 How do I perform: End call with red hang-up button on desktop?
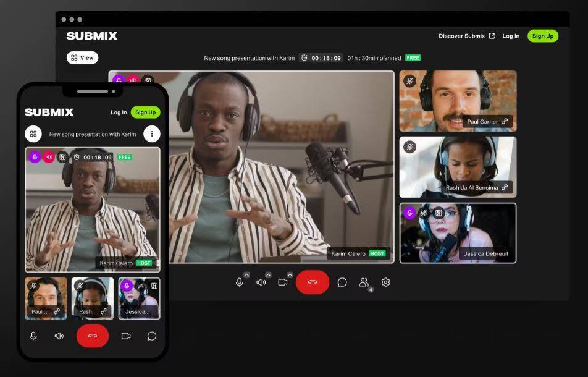click(313, 282)
